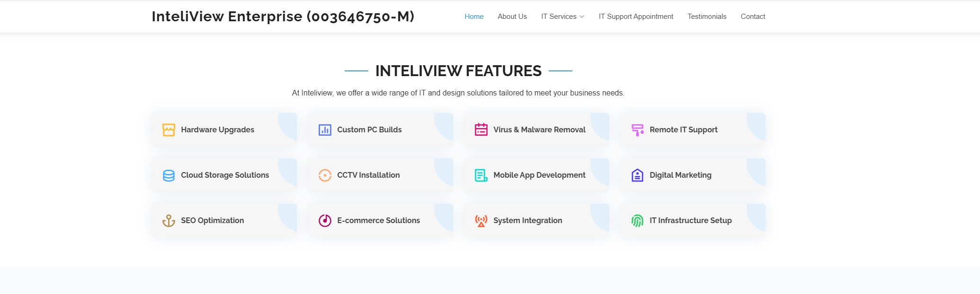Image resolution: width=980 pixels, height=294 pixels.
Task: Click the chevron next to IT Services
Action: 582,17
